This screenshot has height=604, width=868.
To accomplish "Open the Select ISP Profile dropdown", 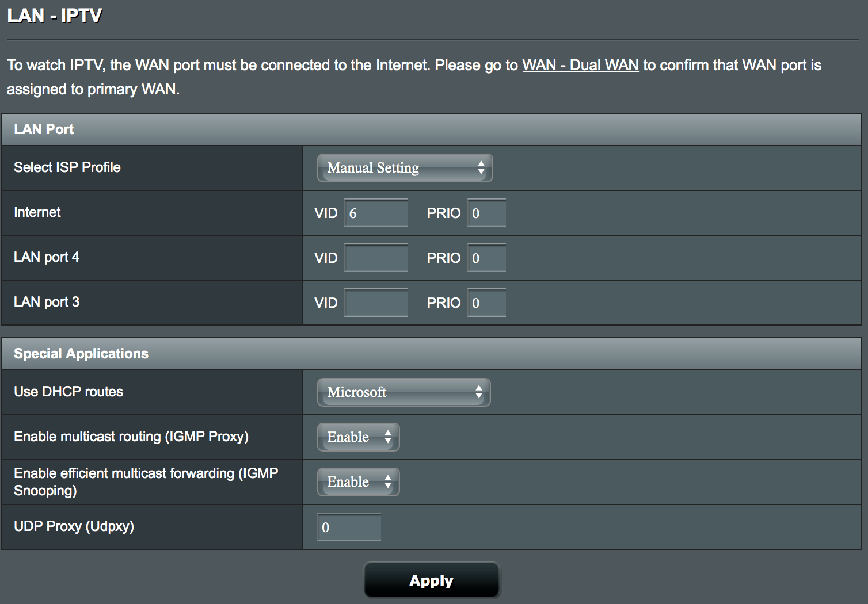I will pyautogui.click(x=405, y=168).
